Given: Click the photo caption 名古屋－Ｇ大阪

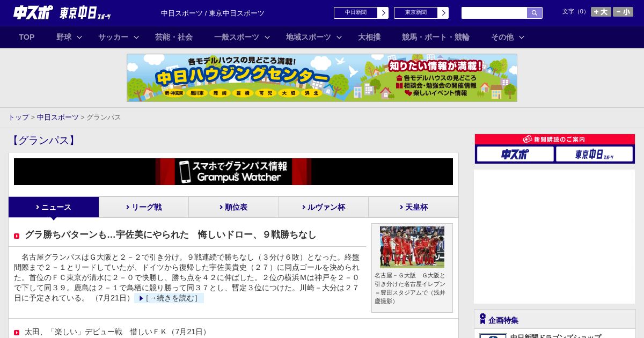Looking at the screenshot, I should coord(410,288).
